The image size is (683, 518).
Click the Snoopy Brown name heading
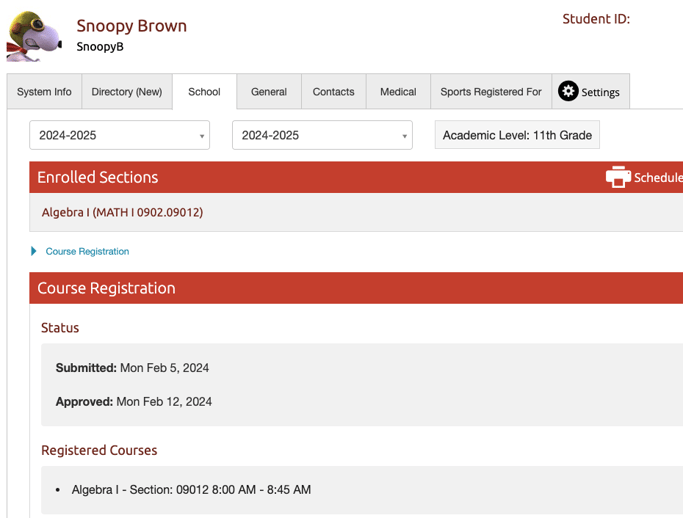coord(132,26)
